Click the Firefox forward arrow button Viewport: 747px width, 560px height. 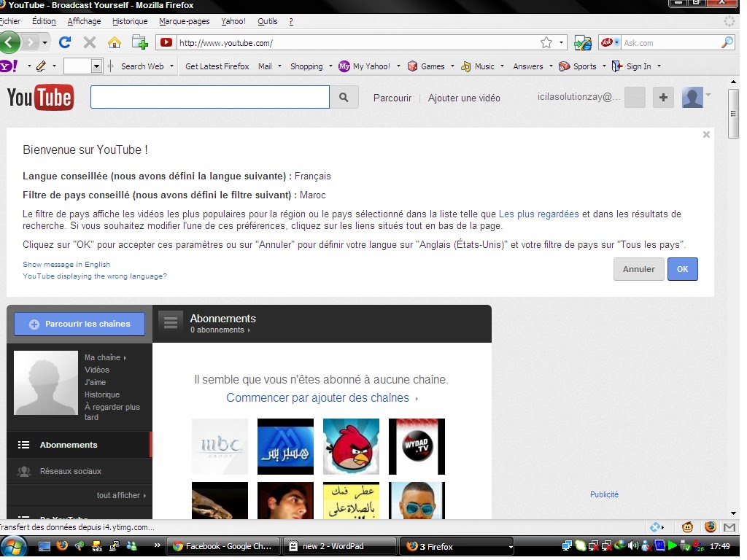click(x=30, y=43)
